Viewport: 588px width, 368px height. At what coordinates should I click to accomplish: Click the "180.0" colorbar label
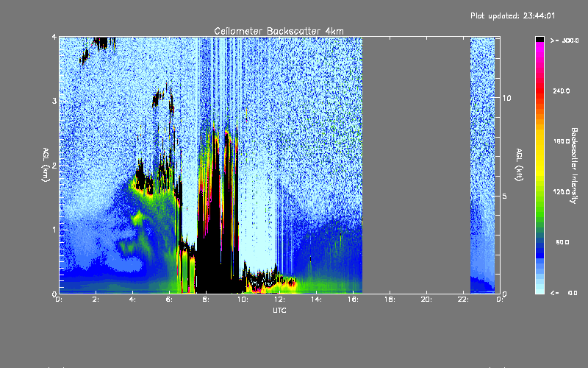pyautogui.click(x=562, y=141)
